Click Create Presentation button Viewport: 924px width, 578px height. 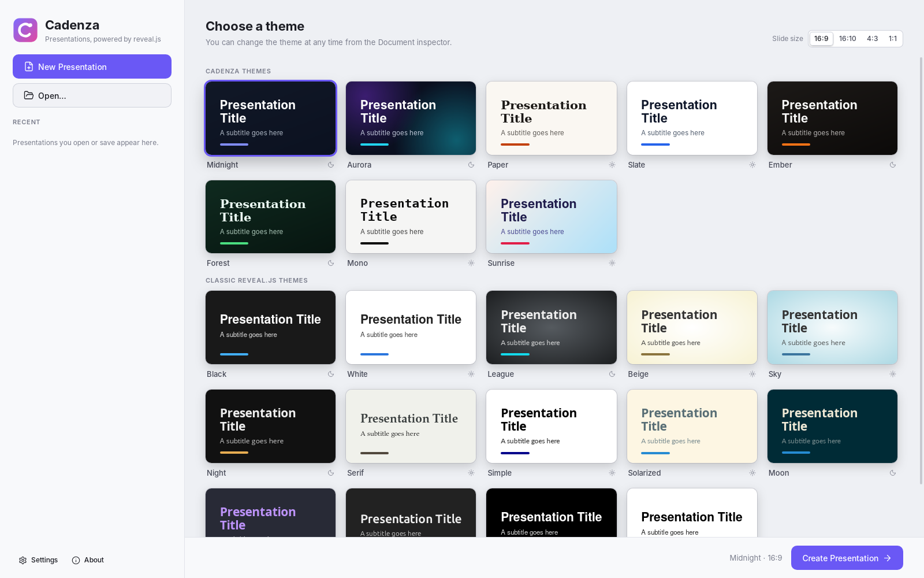click(847, 558)
